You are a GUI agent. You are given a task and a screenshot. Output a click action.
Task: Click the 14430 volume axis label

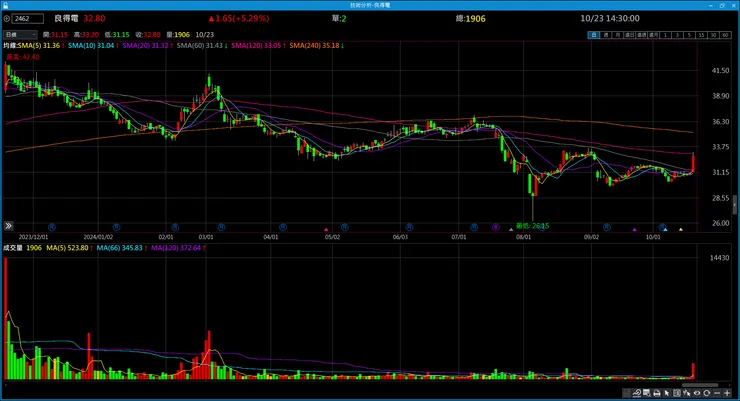(x=719, y=258)
